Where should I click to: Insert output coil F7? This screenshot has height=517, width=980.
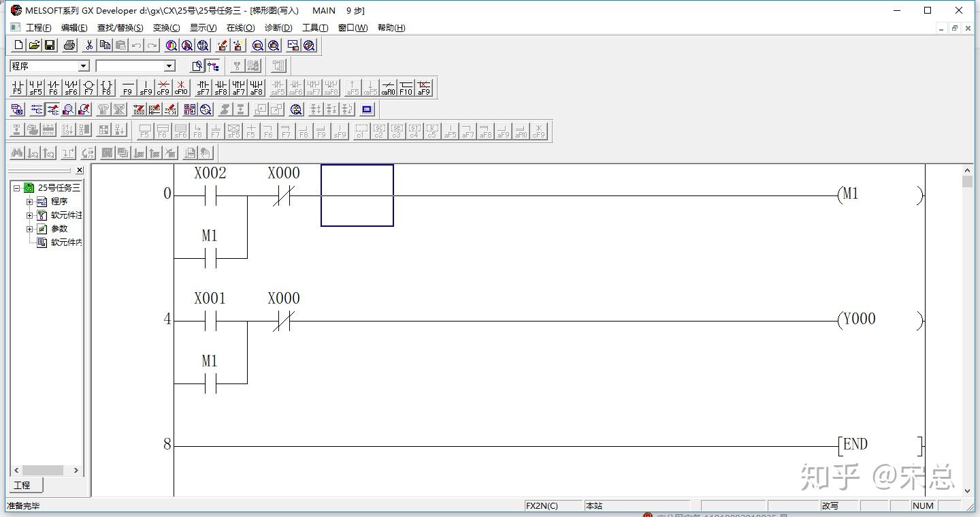click(88, 87)
